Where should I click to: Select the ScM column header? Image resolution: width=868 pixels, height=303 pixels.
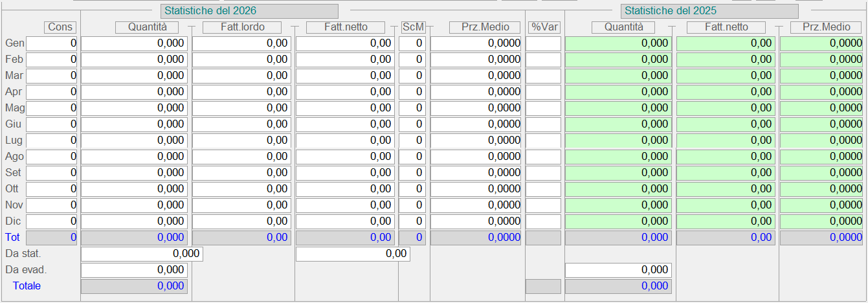[x=413, y=27]
